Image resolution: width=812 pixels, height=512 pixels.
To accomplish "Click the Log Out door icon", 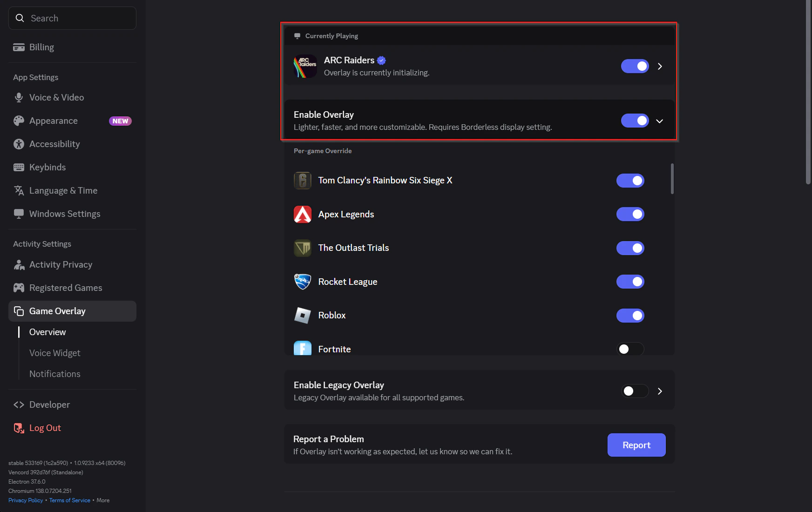I will [19, 428].
